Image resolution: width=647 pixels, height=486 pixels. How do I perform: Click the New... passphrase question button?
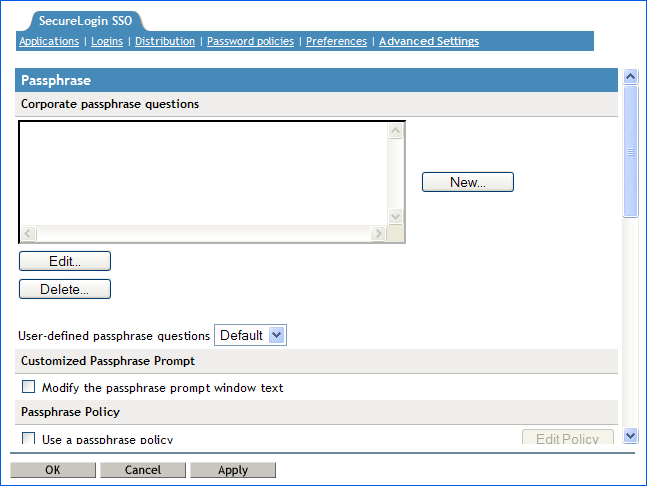(x=467, y=182)
